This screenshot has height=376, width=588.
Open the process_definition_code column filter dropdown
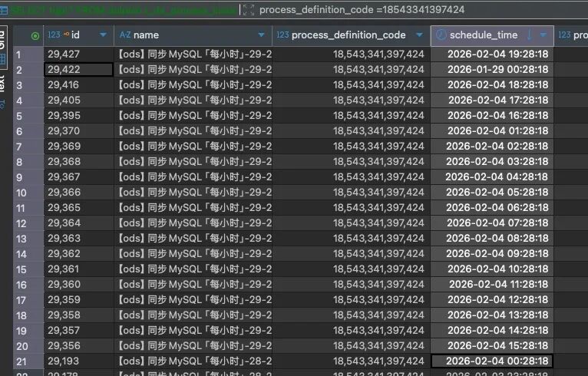(419, 35)
